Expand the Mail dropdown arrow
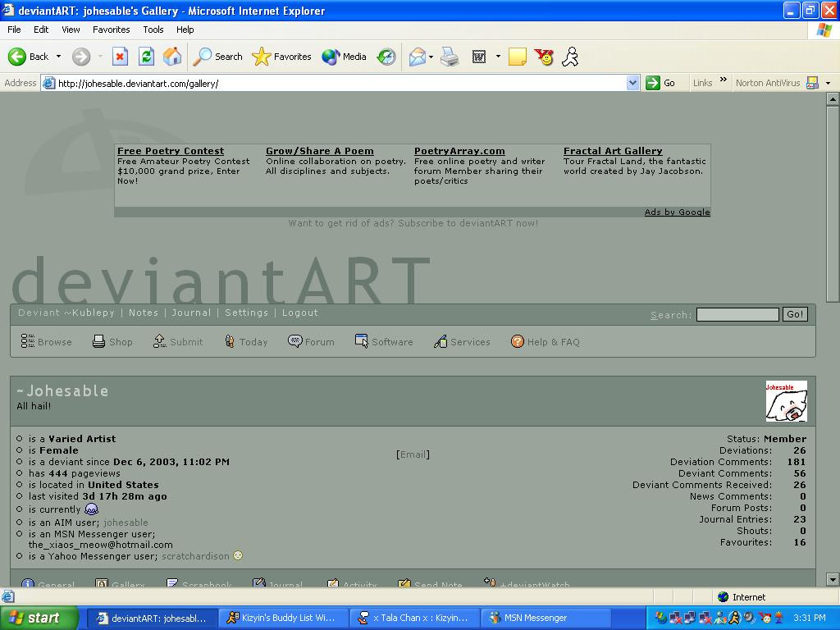 point(431,57)
